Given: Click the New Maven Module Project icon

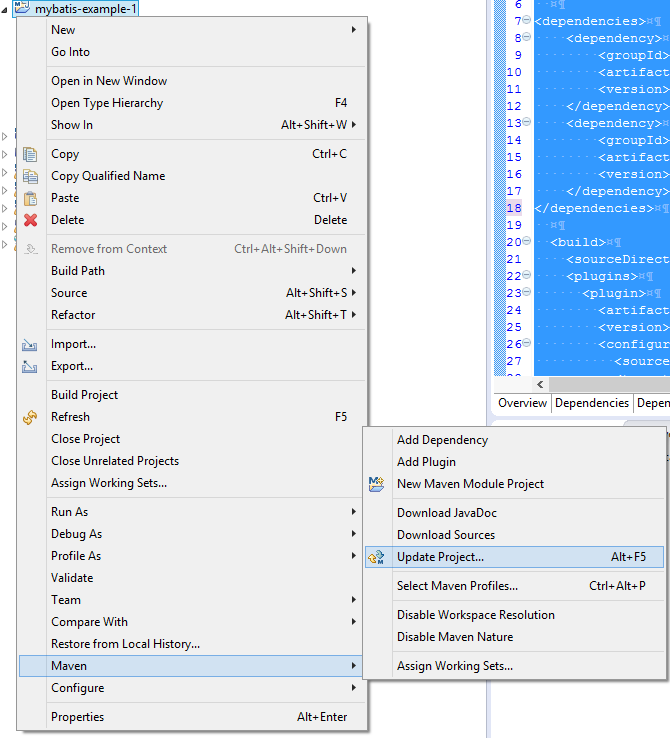Looking at the screenshot, I should [x=376, y=484].
